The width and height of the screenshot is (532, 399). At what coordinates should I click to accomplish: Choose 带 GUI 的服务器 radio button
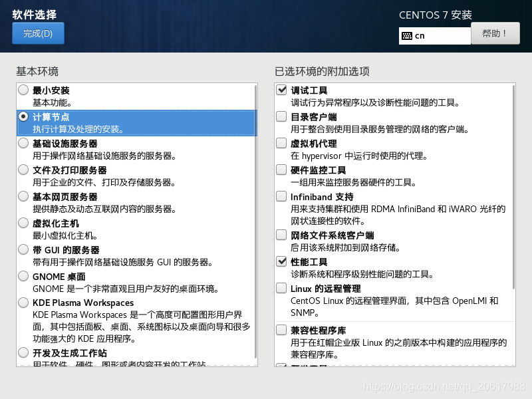click(23, 249)
